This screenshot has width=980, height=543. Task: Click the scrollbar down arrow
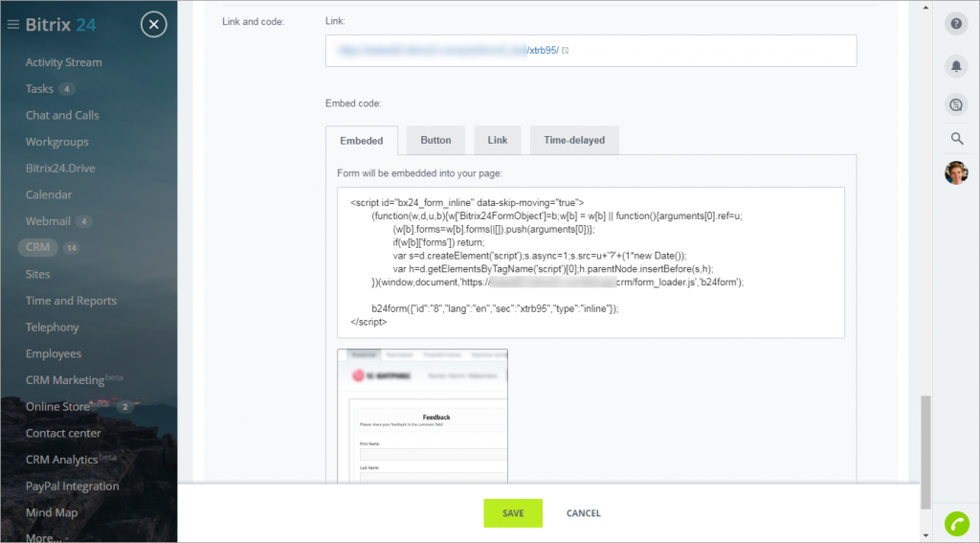(925, 536)
